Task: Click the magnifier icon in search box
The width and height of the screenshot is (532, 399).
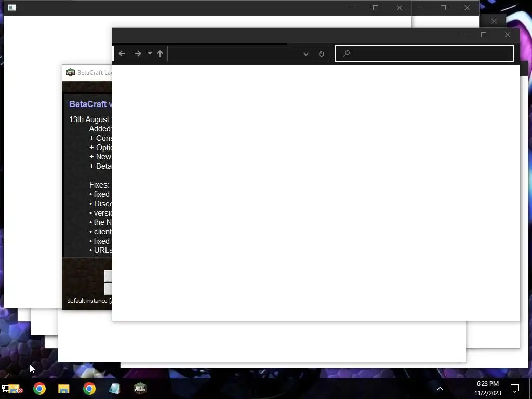Action: [347, 54]
